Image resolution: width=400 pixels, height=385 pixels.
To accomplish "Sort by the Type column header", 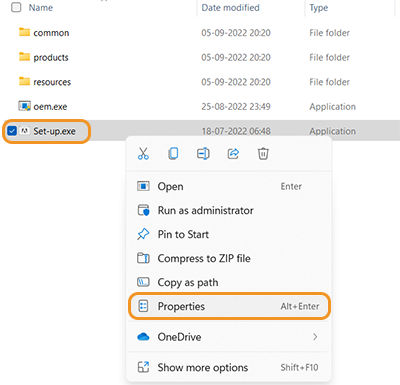I will tap(319, 7).
